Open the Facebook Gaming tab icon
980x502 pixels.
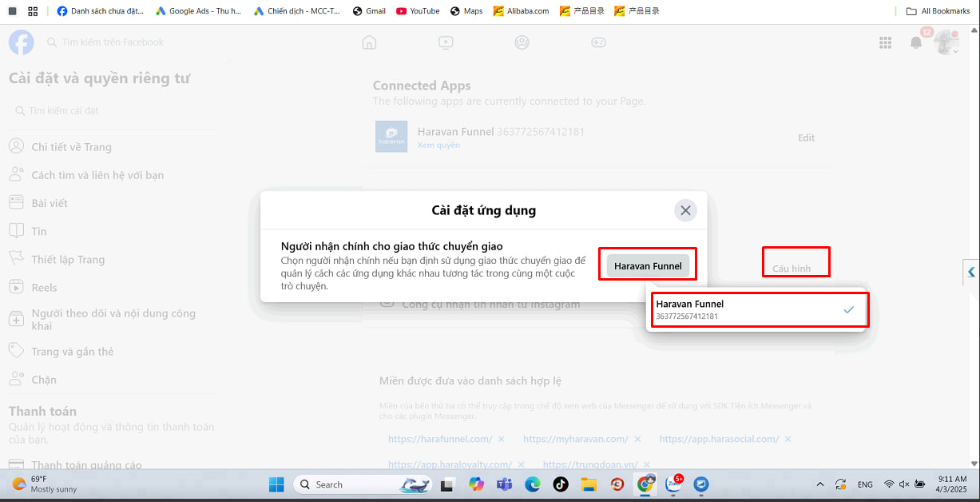click(x=597, y=42)
